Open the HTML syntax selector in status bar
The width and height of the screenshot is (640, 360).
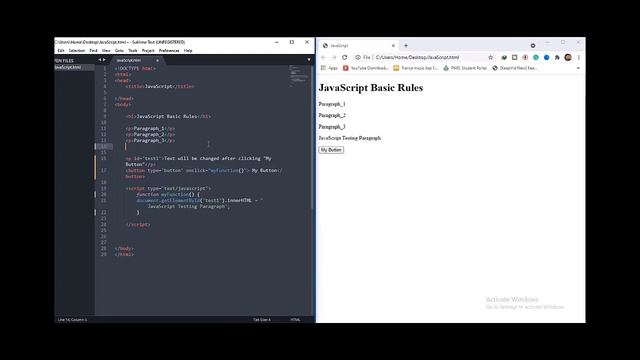(x=296, y=320)
